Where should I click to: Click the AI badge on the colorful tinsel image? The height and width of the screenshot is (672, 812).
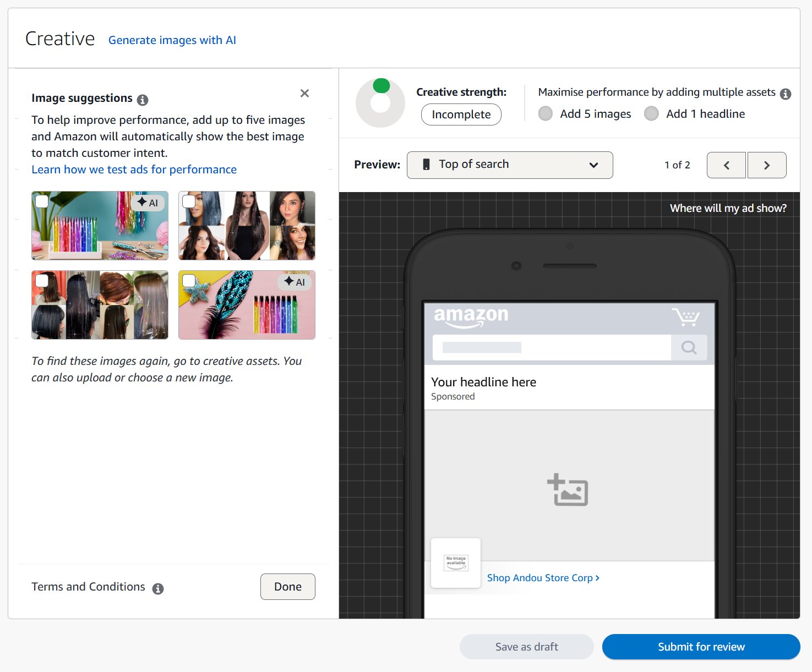(148, 203)
